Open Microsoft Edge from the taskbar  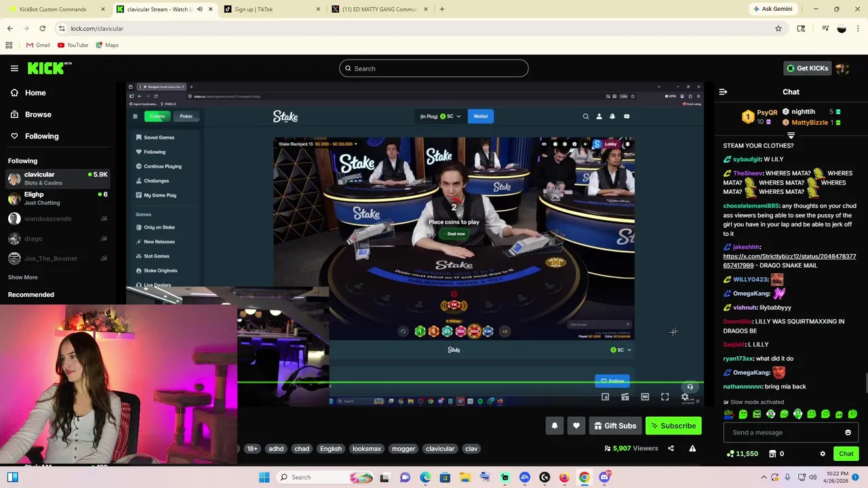point(425,477)
